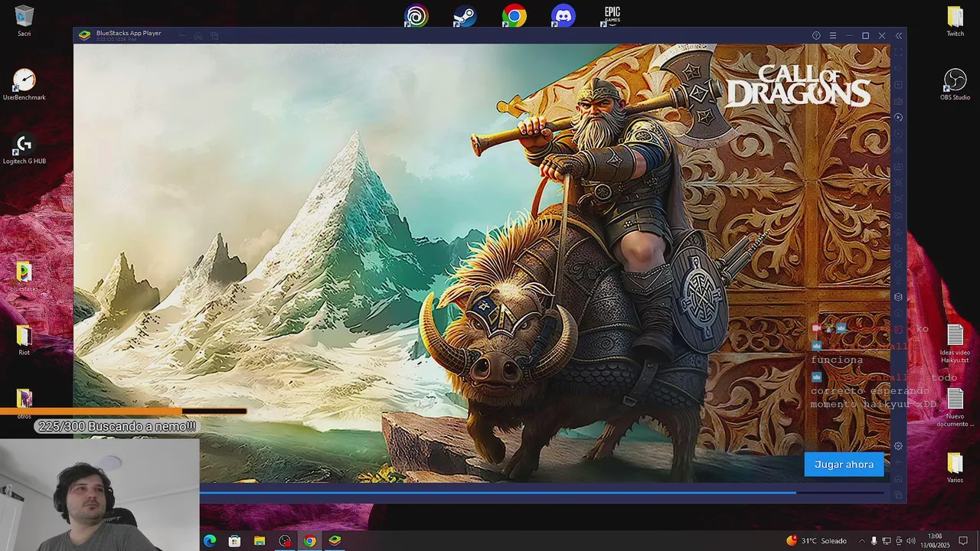The height and width of the screenshot is (551, 980).
Task: Collapse the BlueStacks side toolbar
Action: 899,36
